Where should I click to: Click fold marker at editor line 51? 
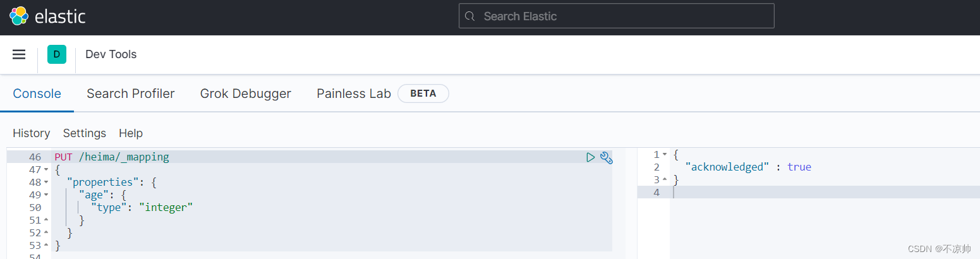[46, 220]
